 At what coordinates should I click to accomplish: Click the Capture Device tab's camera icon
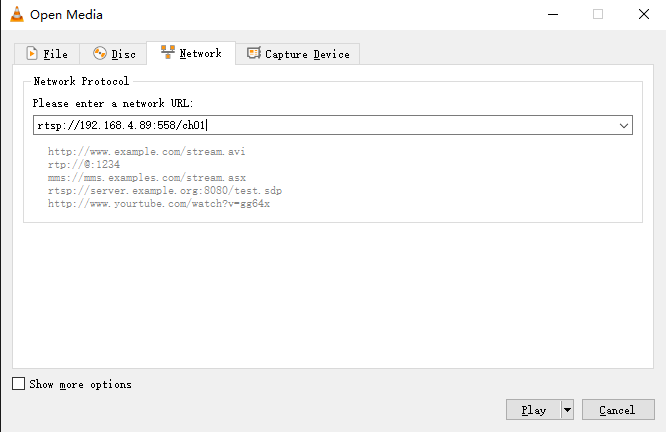point(254,53)
